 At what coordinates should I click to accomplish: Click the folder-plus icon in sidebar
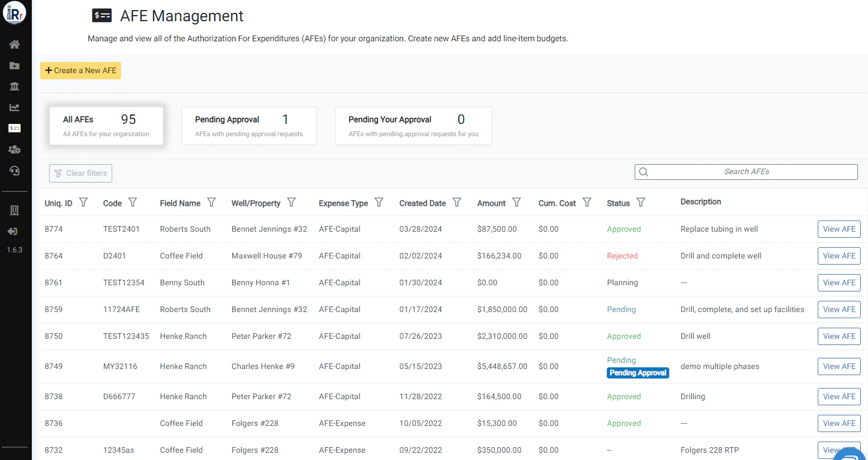[x=15, y=66]
